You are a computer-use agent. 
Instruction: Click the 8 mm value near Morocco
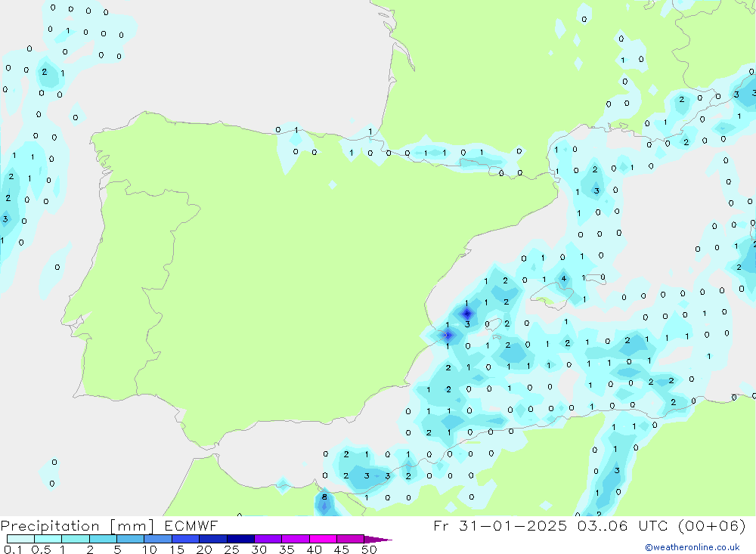coord(324,497)
